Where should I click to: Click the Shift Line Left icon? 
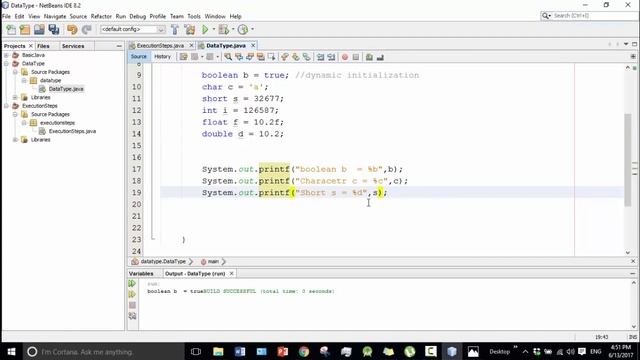click(x=320, y=57)
